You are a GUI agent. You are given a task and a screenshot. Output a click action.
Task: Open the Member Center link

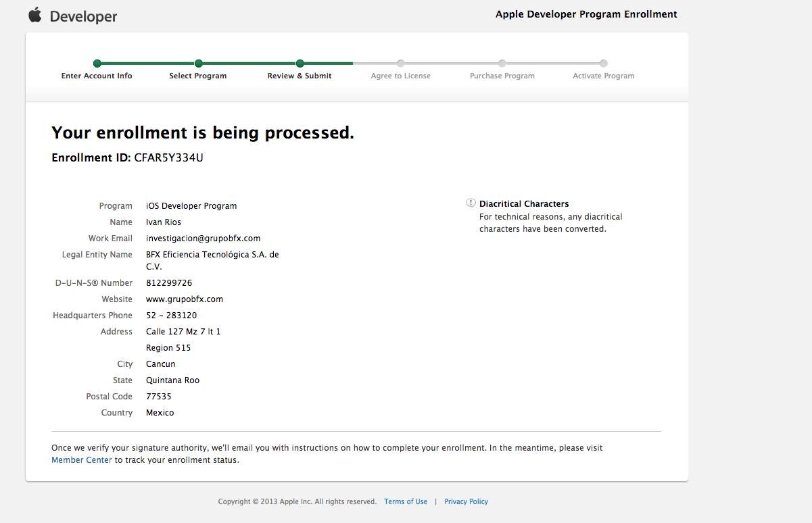click(82, 460)
